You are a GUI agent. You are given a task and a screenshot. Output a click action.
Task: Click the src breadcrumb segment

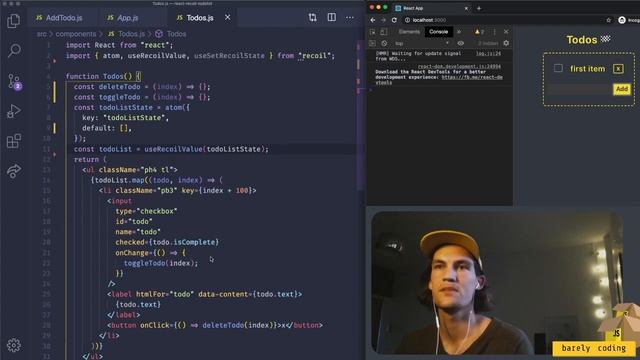[x=41, y=34]
